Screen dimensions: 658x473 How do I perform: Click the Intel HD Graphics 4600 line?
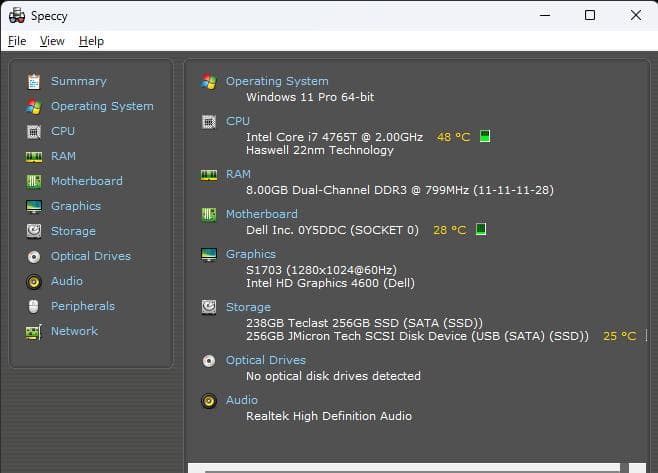[330, 283]
